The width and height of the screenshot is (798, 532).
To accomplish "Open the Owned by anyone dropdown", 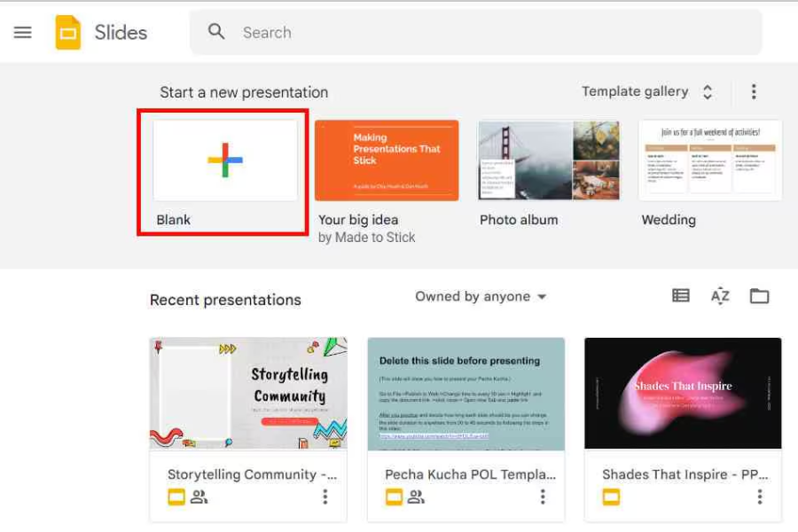I will click(x=481, y=297).
